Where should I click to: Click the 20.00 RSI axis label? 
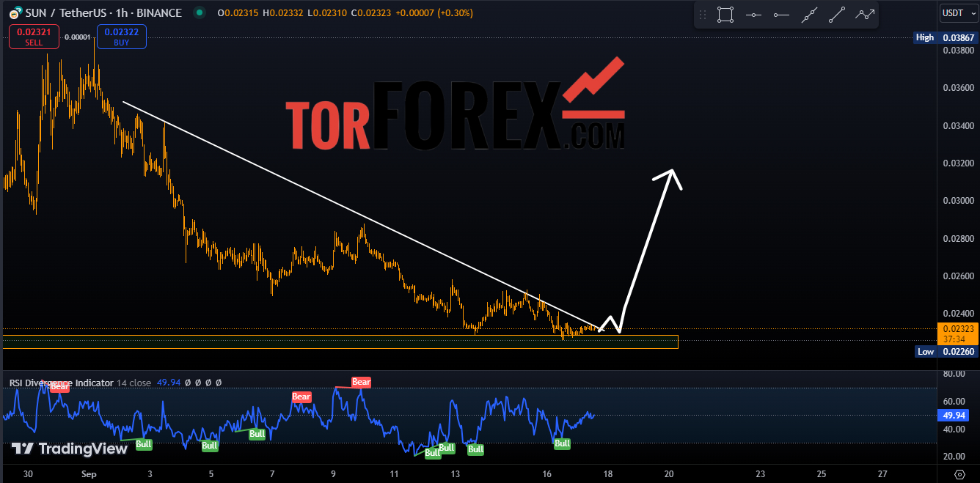tap(953, 457)
